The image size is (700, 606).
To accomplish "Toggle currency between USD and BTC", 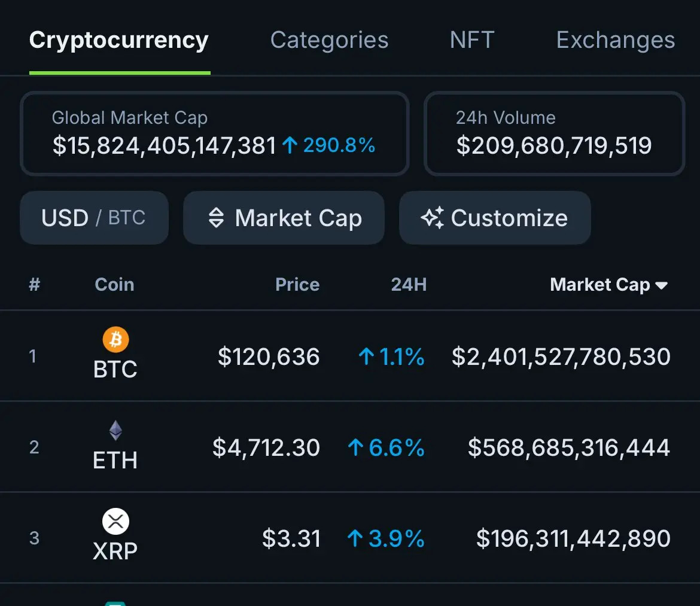I will click(94, 218).
